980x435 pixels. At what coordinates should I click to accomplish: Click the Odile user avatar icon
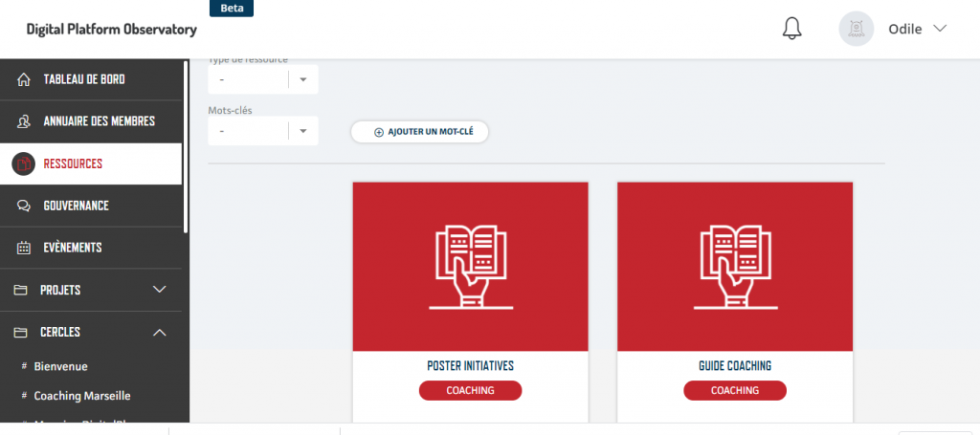pyautogui.click(x=856, y=29)
